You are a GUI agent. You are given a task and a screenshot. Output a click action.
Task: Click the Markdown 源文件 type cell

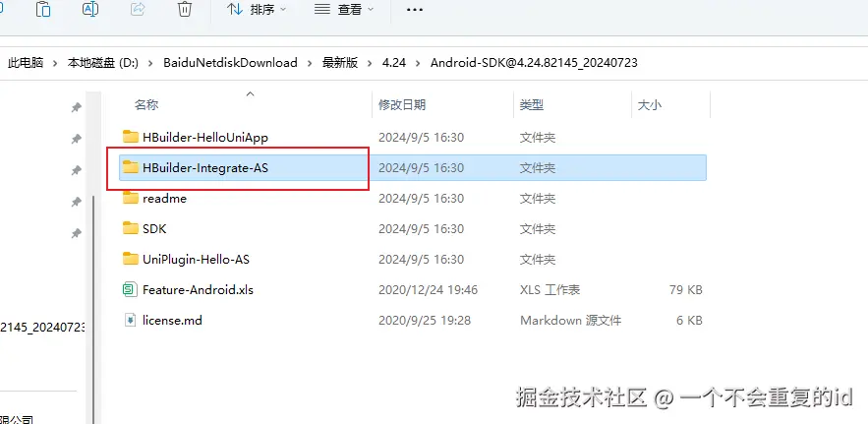(x=571, y=321)
